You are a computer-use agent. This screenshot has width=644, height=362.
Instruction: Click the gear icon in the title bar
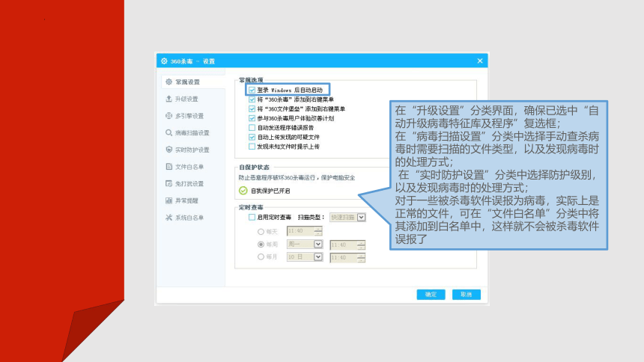164,61
